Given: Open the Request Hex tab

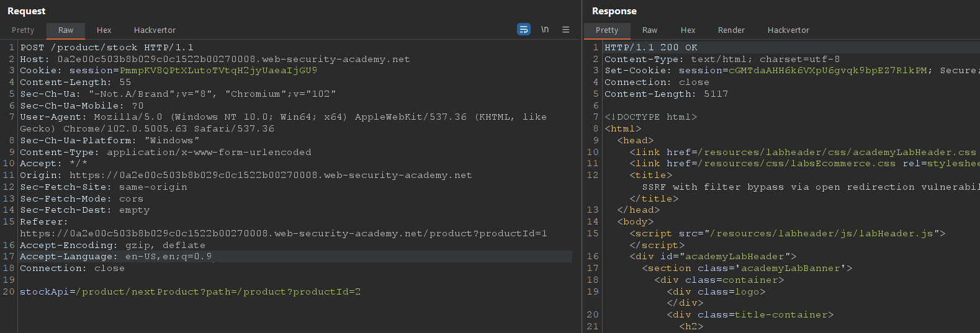Looking at the screenshot, I should click(104, 30).
